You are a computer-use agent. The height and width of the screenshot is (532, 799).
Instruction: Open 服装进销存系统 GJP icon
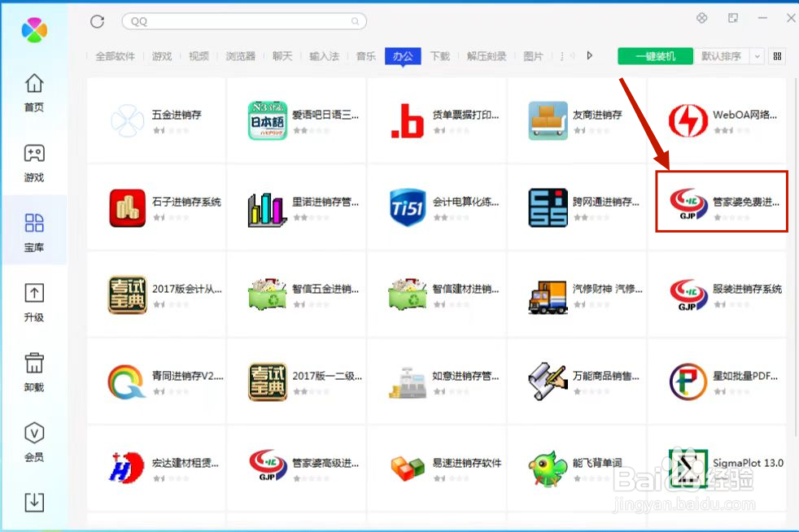(688, 295)
